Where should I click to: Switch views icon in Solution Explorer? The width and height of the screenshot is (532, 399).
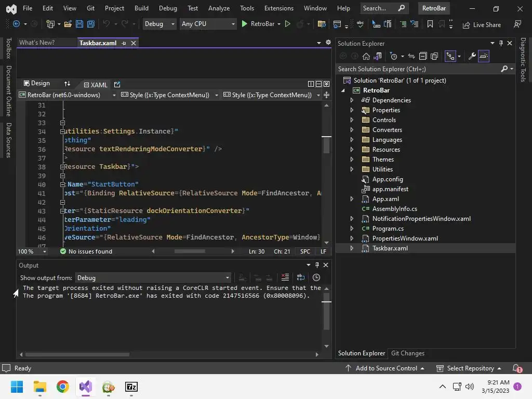click(378, 56)
